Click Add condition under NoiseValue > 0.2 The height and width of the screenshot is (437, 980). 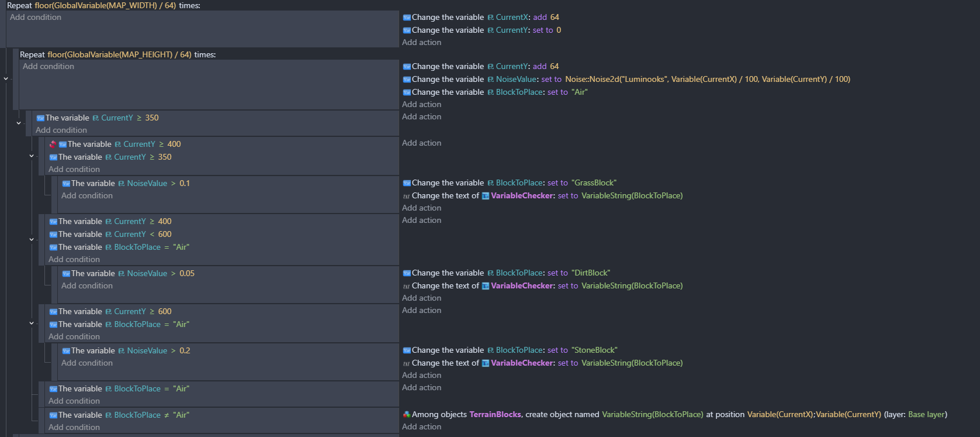86,363
